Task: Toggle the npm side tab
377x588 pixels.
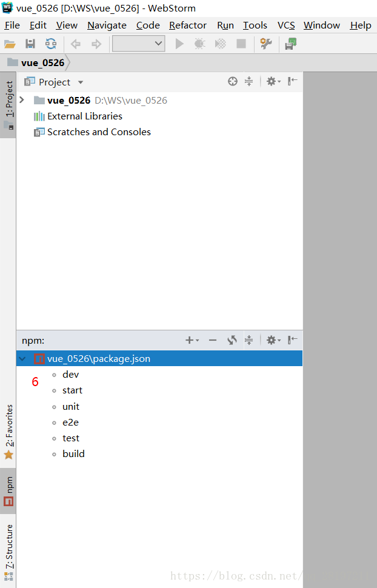Action: pos(8,491)
